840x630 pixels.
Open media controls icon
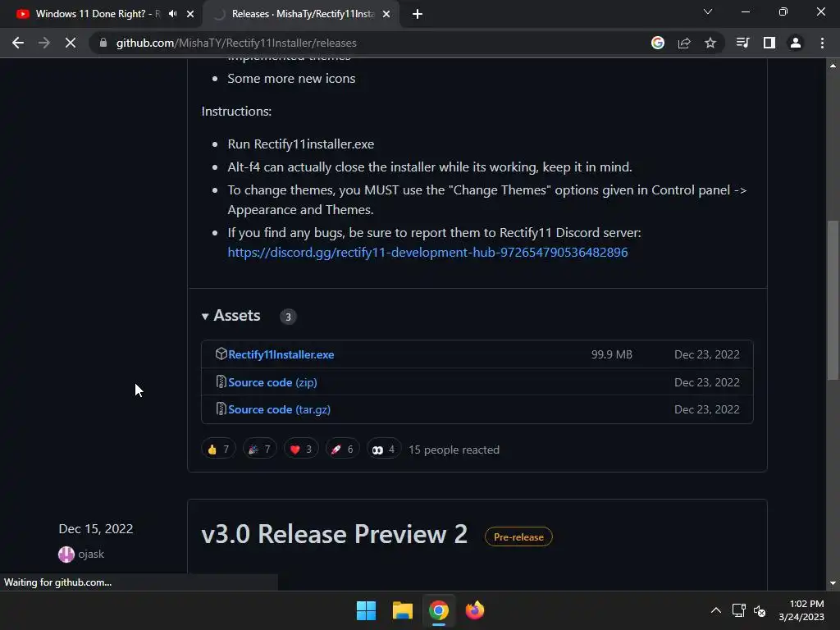point(743,43)
